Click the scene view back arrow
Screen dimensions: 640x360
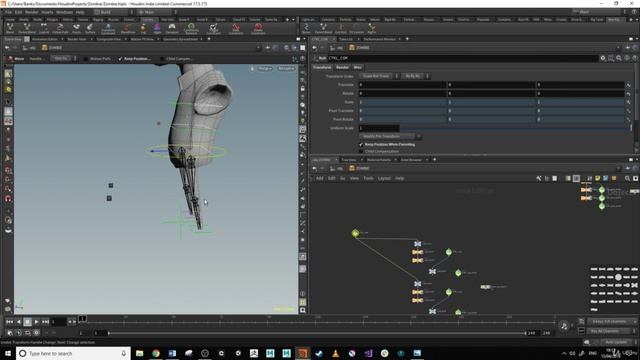point(7,48)
